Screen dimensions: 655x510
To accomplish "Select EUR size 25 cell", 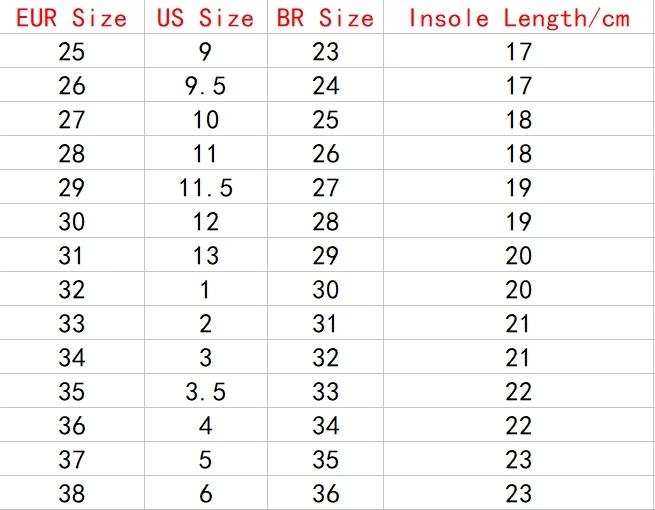I will [x=71, y=51].
